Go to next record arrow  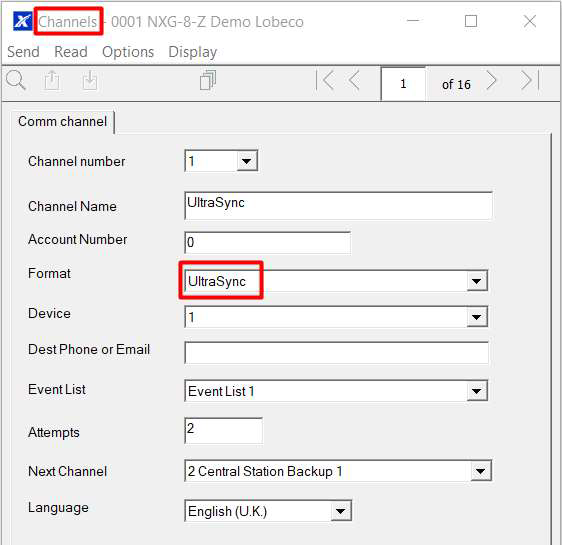point(492,80)
